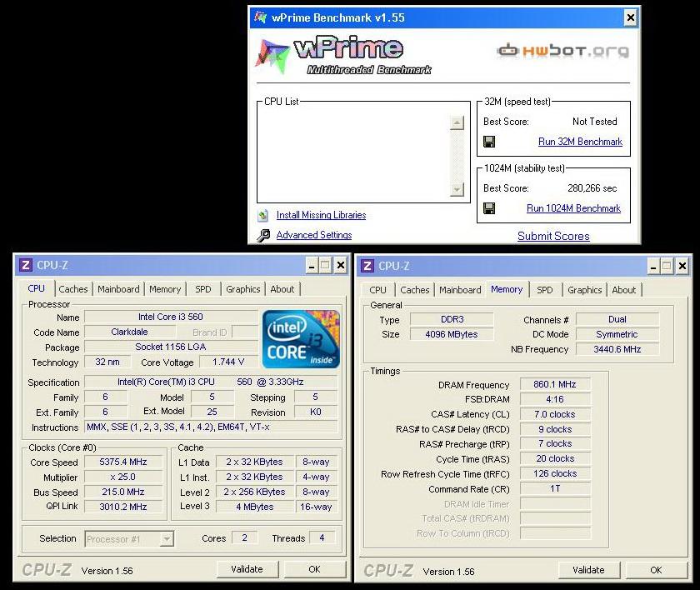700x590 pixels.
Task: Close the left CPU-Z window
Action: (x=341, y=266)
